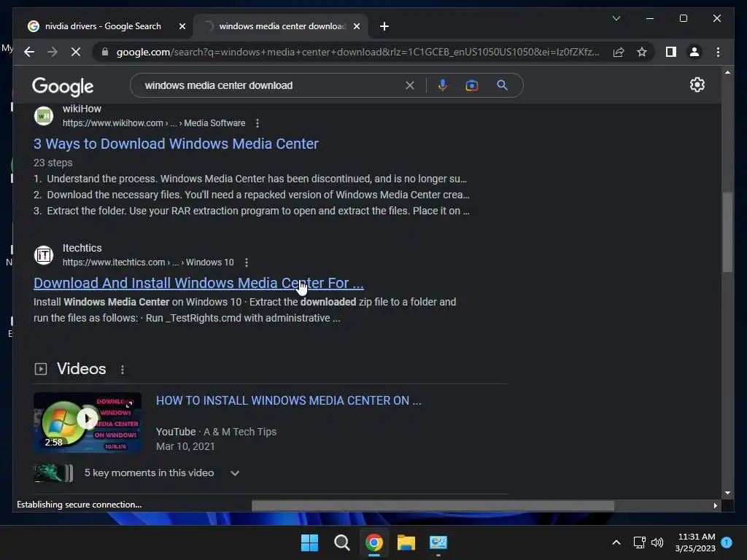Clear the Google search box text
Image resolution: width=747 pixels, height=560 pixels.
[410, 85]
